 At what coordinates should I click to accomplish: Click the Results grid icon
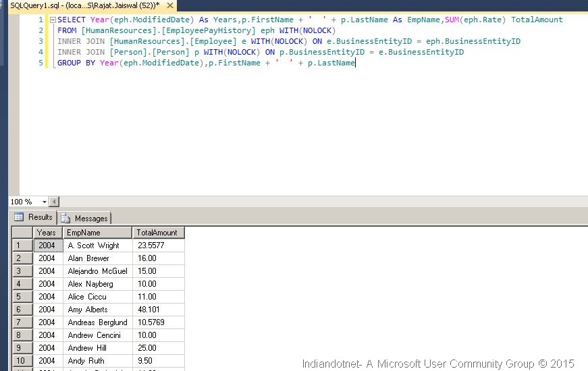pyautogui.click(x=19, y=217)
